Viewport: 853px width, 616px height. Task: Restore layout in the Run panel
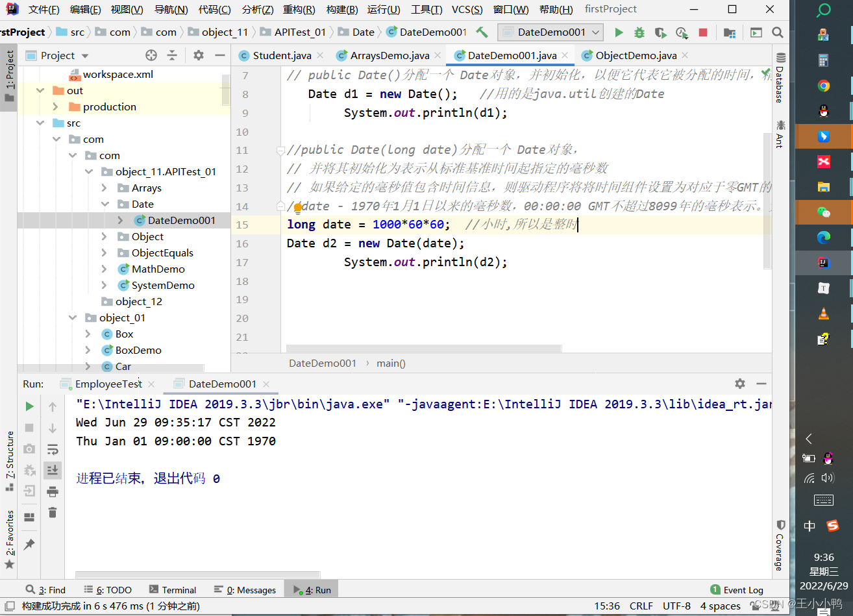[x=29, y=517]
